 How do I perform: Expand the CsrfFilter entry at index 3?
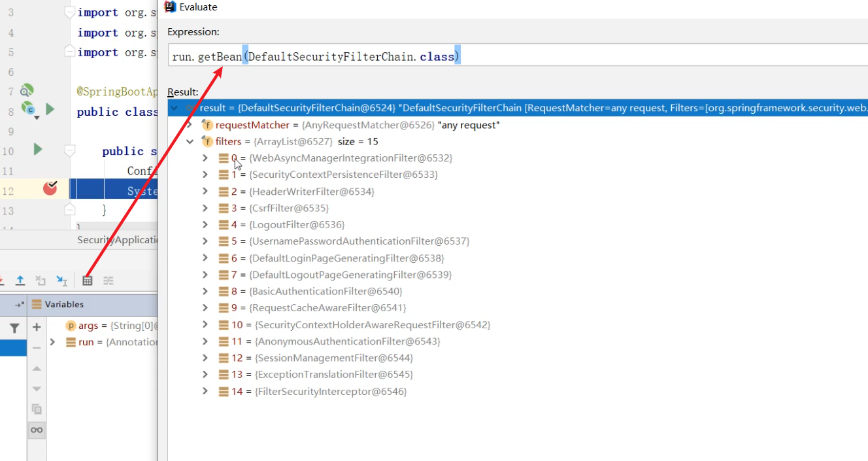coord(205,208)
